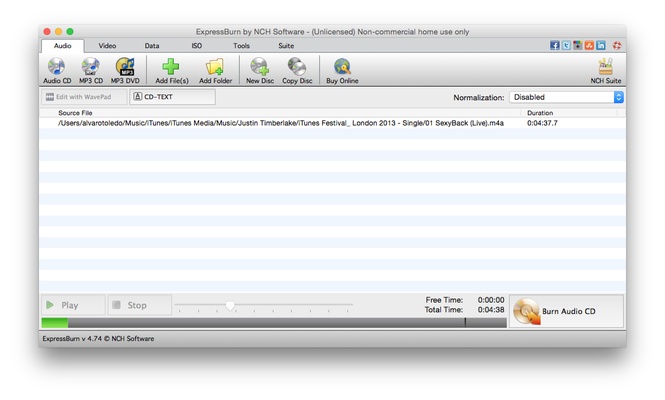Open the Add Folder tool
The image size is (665, 400).
pos(215,70)
